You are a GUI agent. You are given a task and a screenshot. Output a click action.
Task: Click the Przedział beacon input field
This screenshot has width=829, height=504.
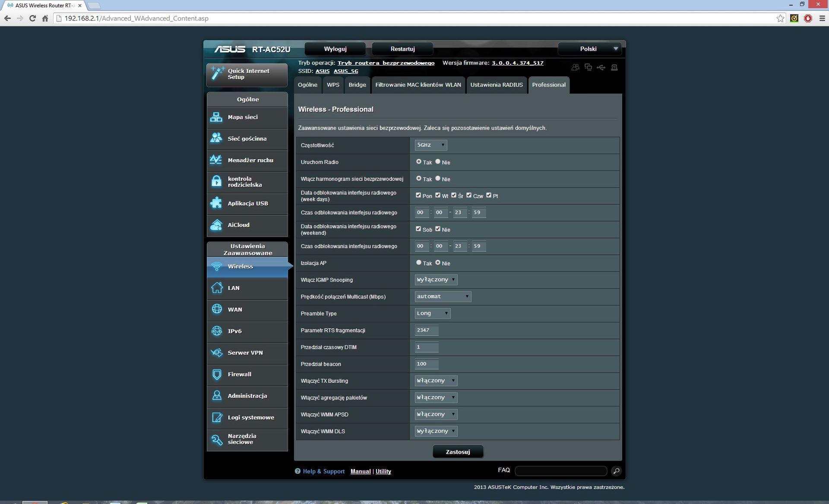point(427,364)
